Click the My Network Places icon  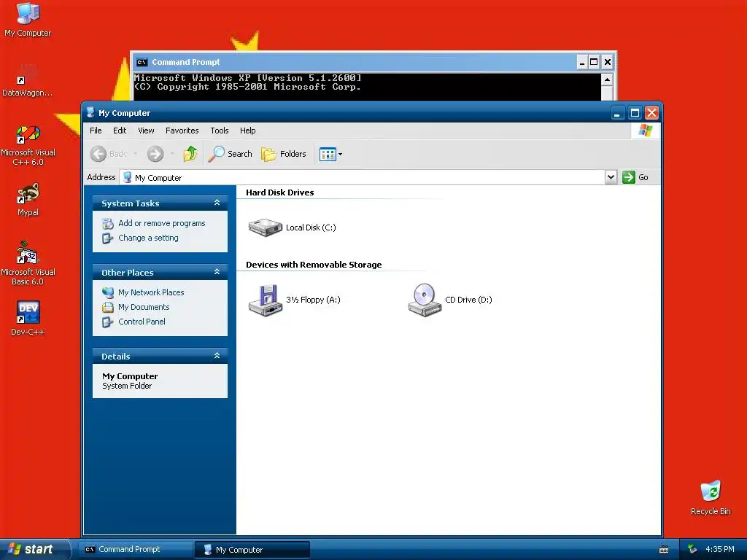[x=108, y=292]
